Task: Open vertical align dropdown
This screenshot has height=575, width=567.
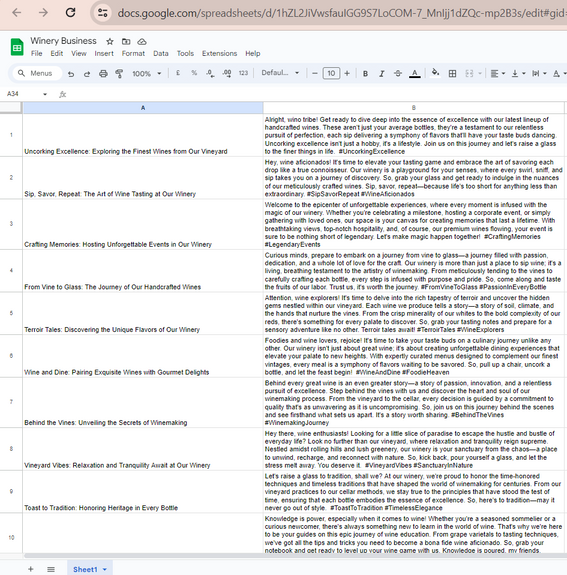Action: (x=518, y=74)
